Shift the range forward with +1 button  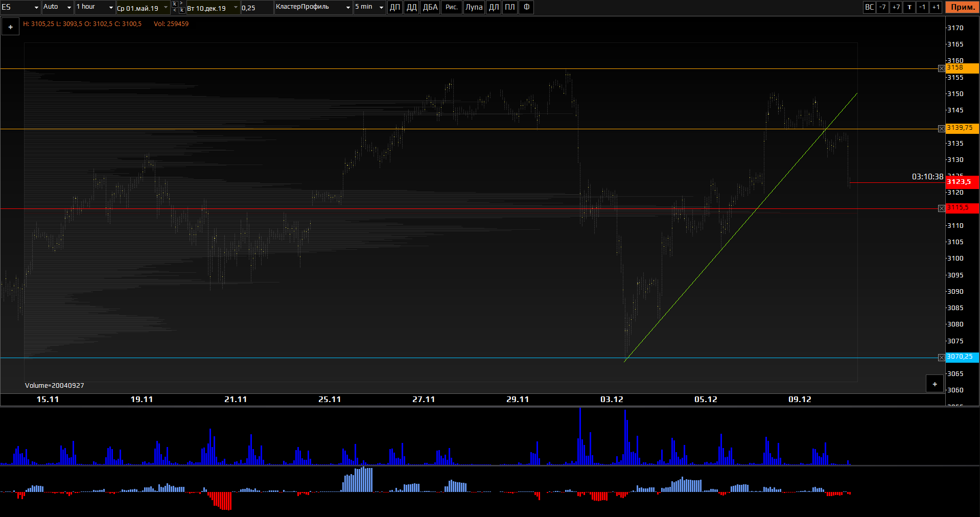(x=936, y=7)
